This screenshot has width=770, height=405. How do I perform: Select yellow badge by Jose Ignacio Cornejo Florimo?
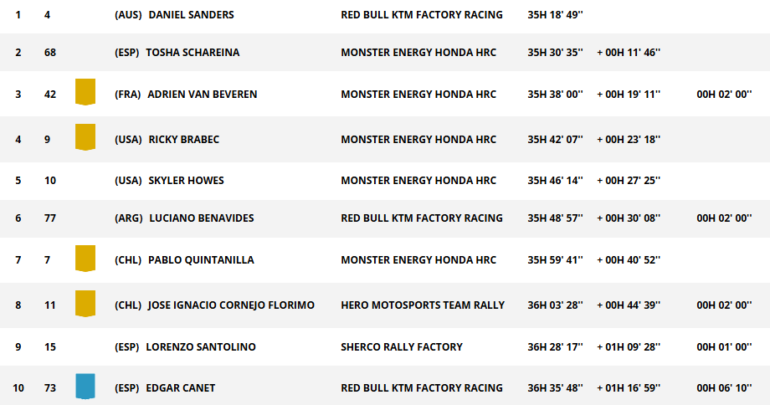click(85, 304)
